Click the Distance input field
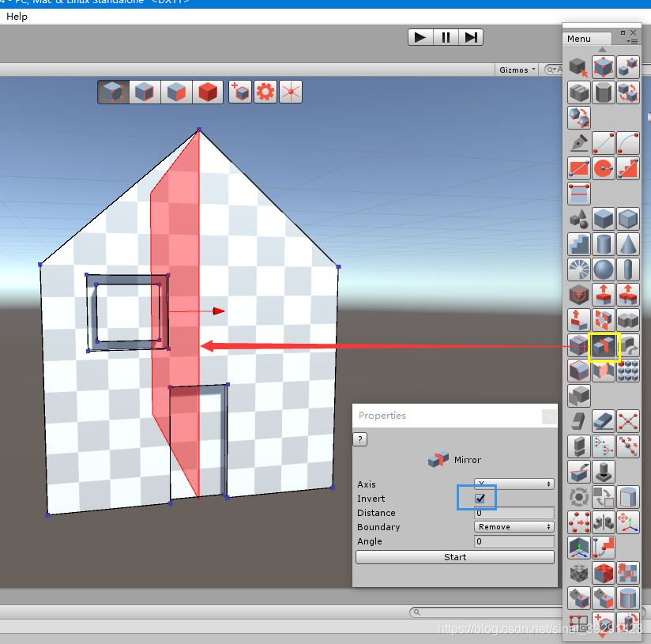The width and height of the screenshot is (651, 644). tap(514, 513)
